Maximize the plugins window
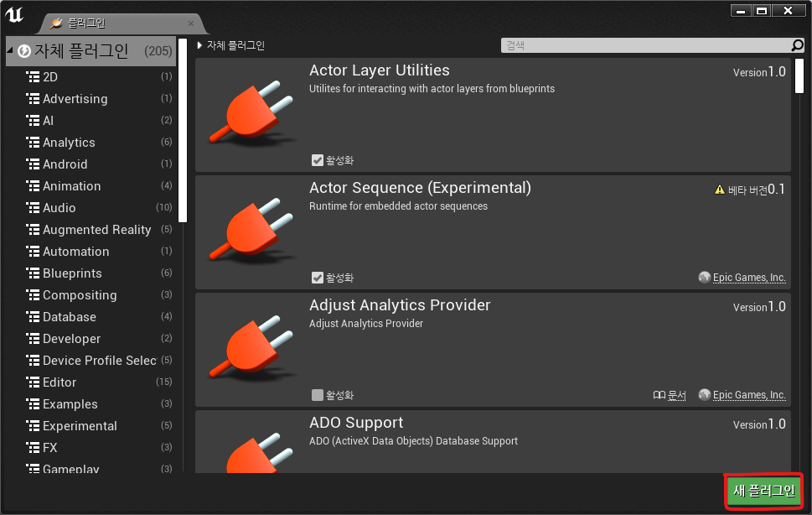 coord(762,11)
